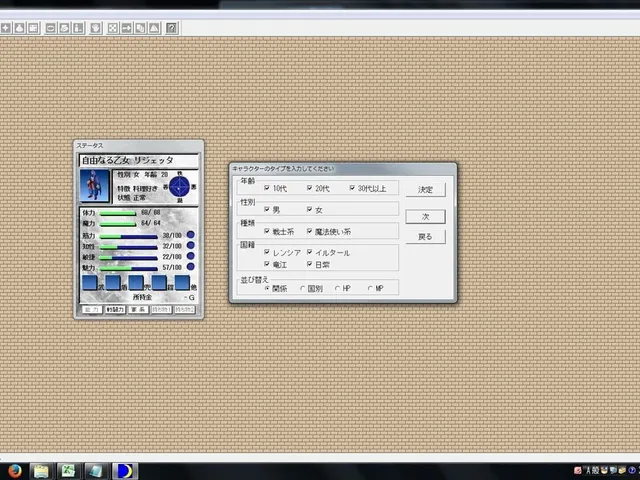
Task: Uncheck the 魔法使い系 type checkbox
Action: click(x=309, y=231)
